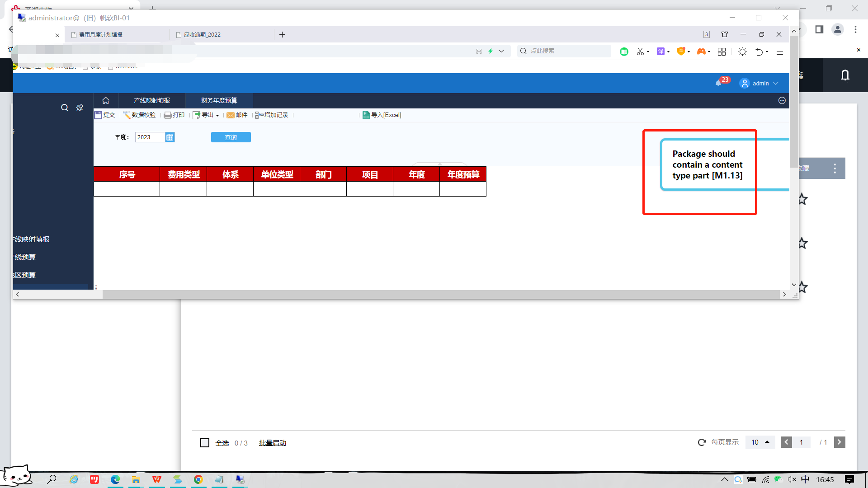Open the game controller icon
Viewport: 868px width, 488px height.
pos(701,52)
